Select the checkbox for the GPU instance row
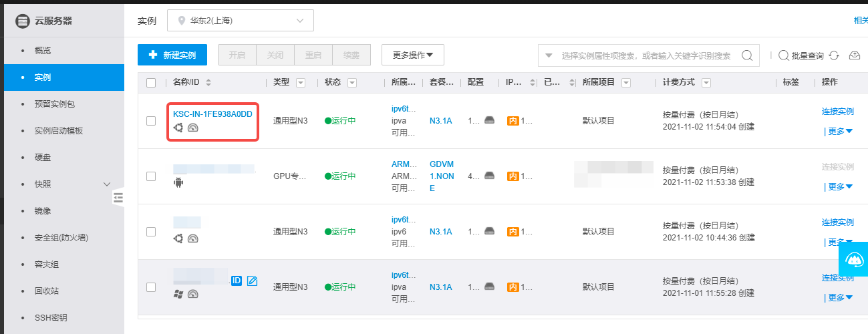 tap(151, 176)
